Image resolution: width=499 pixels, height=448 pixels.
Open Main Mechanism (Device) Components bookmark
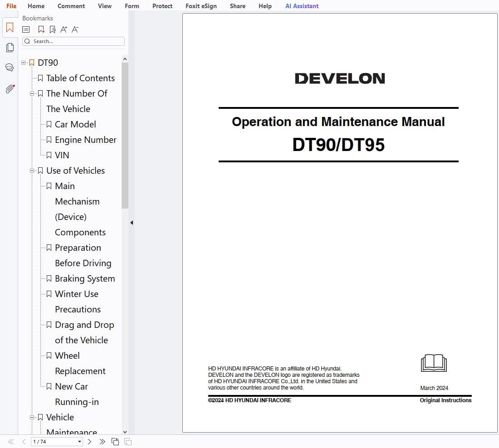point(80,209)
